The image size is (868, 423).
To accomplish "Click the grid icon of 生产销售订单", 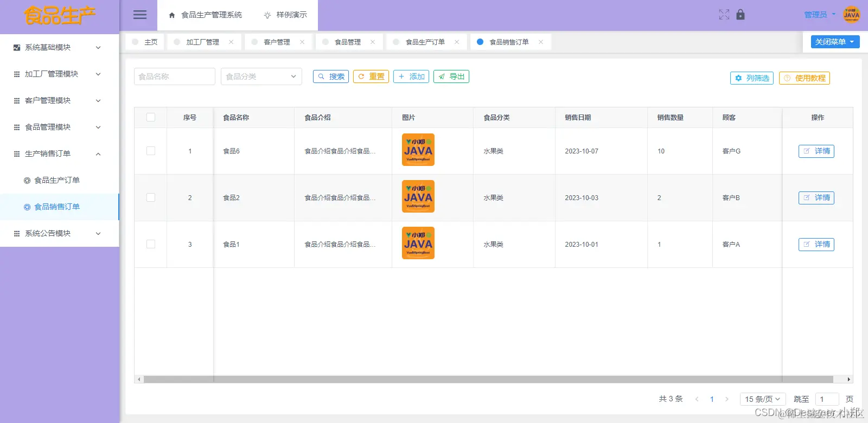I will point(17,154).
